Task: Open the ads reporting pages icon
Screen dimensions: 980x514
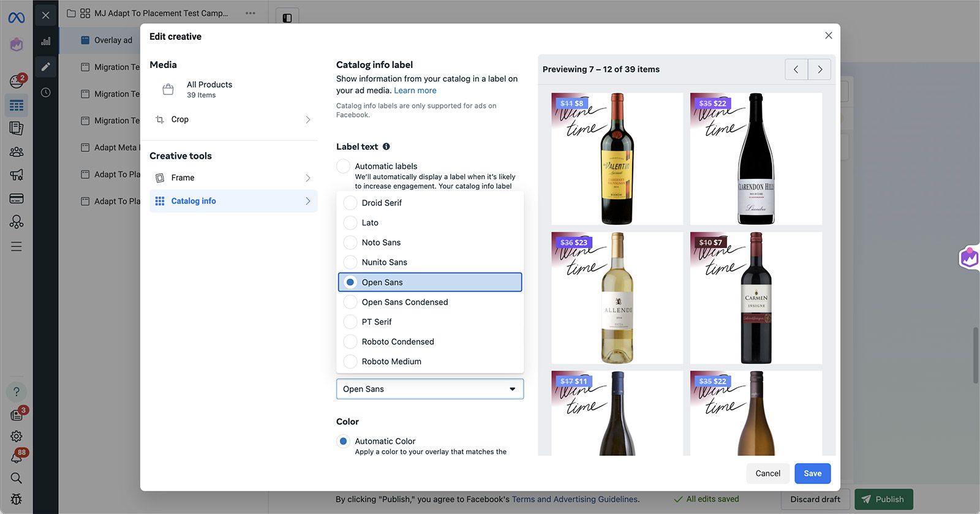Action: point(17,128)
